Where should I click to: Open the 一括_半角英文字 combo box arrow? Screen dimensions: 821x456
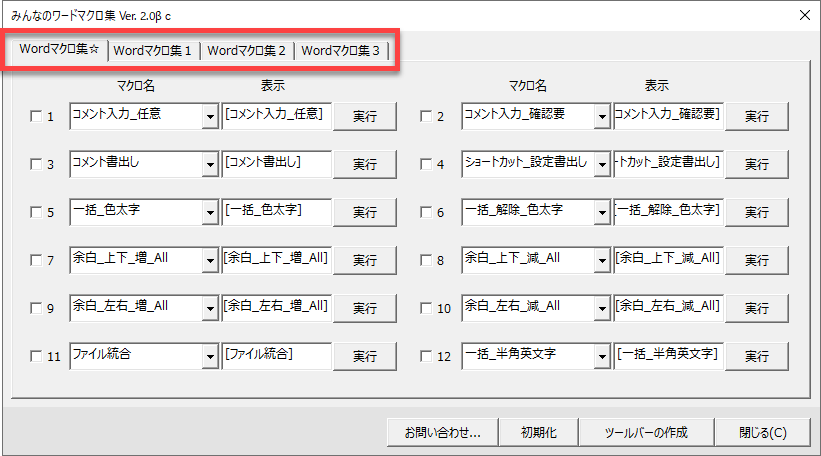(x=602, y=357)
